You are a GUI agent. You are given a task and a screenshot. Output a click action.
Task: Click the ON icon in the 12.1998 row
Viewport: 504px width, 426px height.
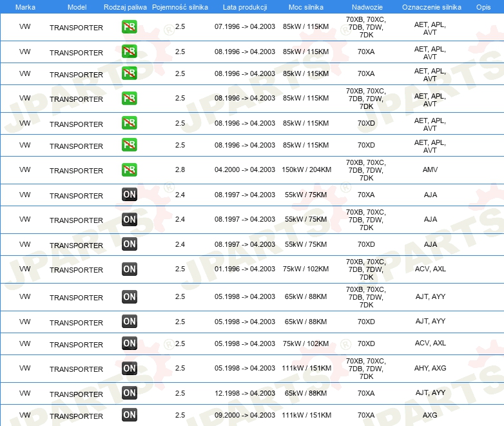[x=129, y=393]
